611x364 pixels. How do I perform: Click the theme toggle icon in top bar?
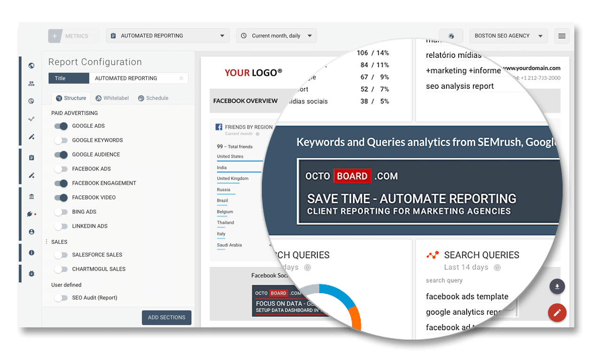451,36
